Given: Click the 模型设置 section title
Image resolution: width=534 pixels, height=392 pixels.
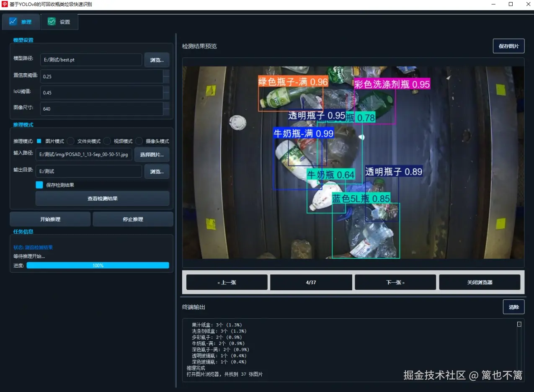Looking at the screenshot, I should 23,40.
